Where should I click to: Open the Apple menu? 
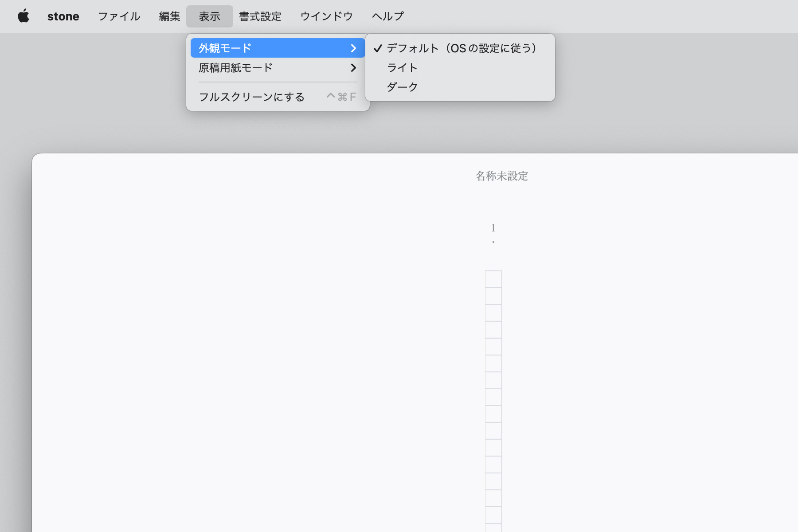pyautogui.click(x=23, y=16)
